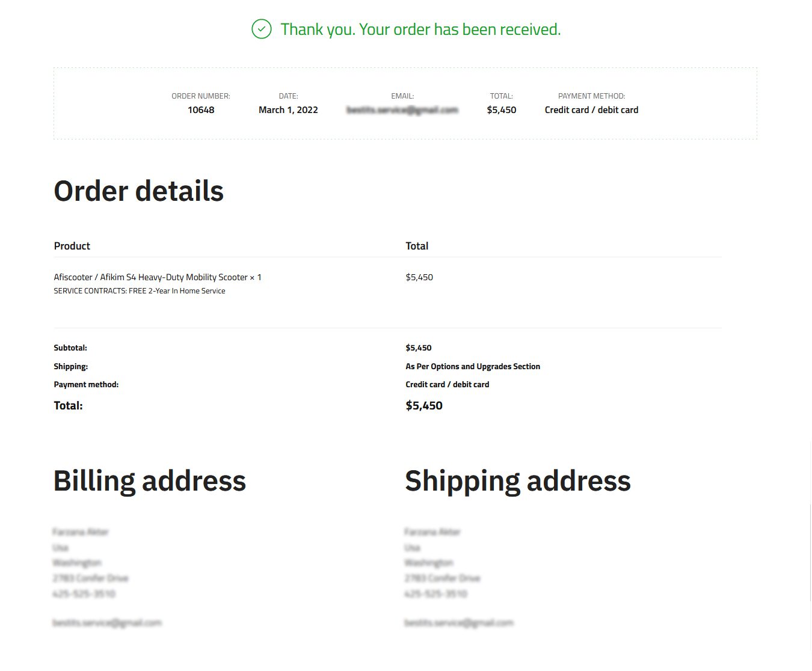Click the Shipping address heading
Viewport: 812px width, 671px height.
click(518, 481)
